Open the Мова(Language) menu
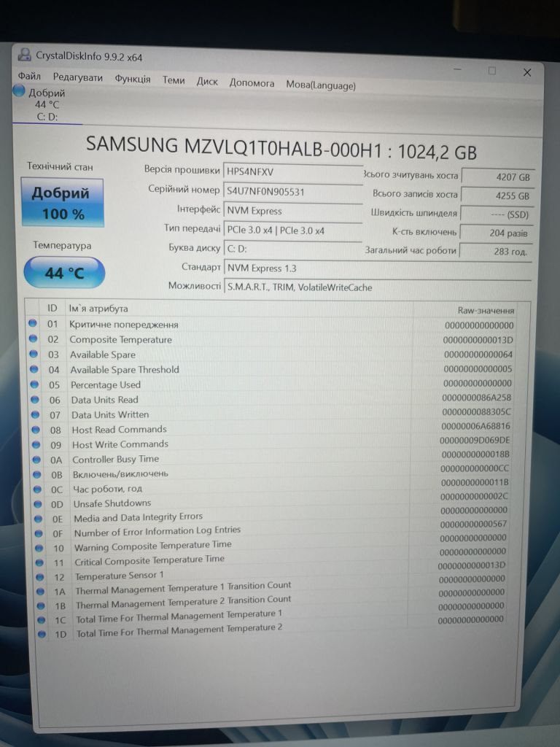Screen dimensions: 560x747 pos(321,85)
